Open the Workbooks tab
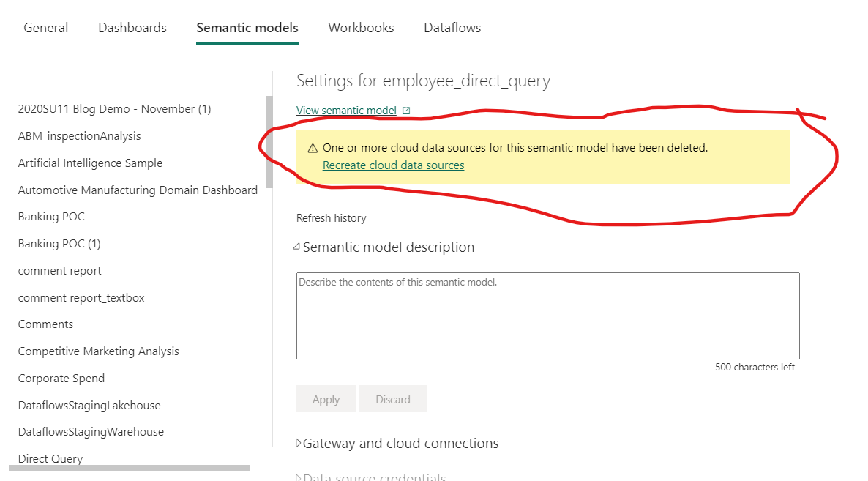 pyautogui.click(x=361, y=28)
